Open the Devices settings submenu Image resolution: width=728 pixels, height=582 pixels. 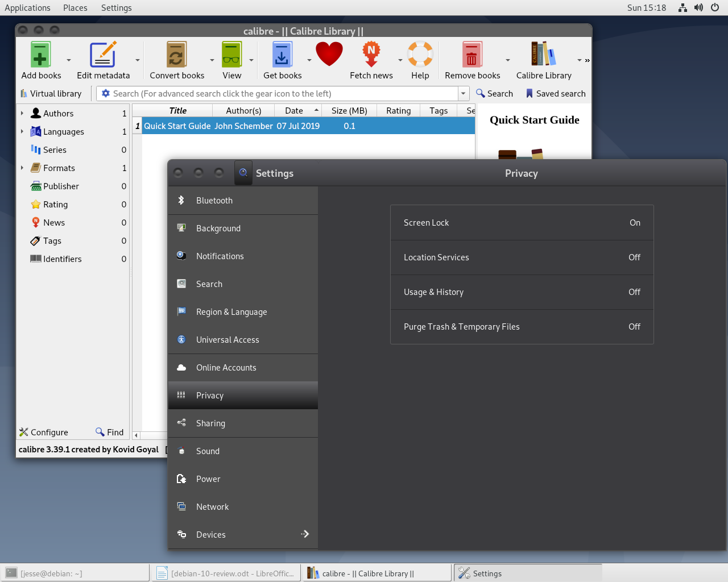point(243,535)
